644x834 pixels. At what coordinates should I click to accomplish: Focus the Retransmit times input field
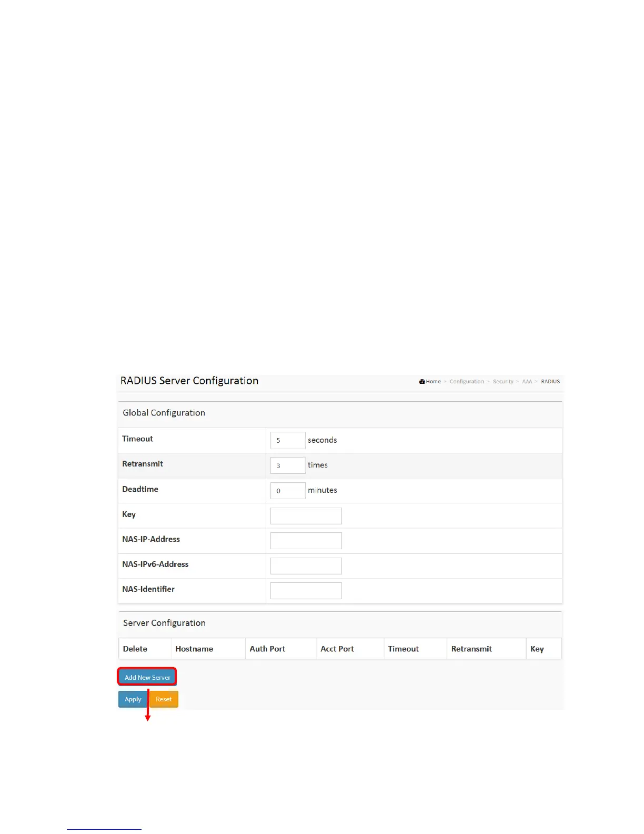click(x=288, y=465)
